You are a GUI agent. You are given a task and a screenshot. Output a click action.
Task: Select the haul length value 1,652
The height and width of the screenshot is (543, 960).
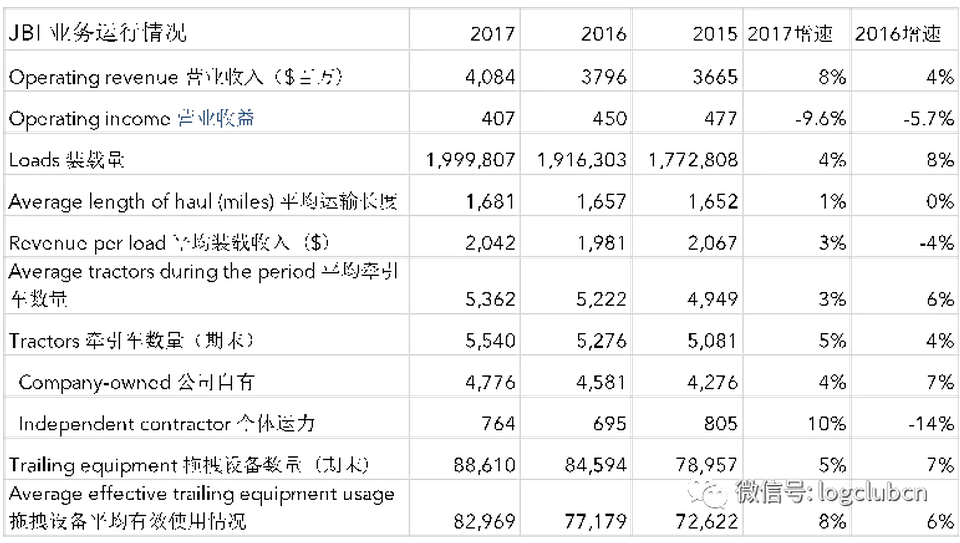point(713,201)
